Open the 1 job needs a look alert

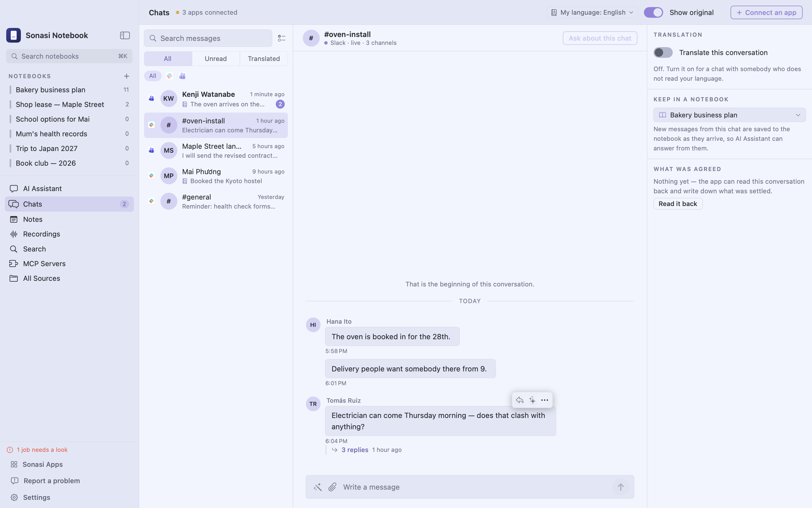click(x=37, y=450)
